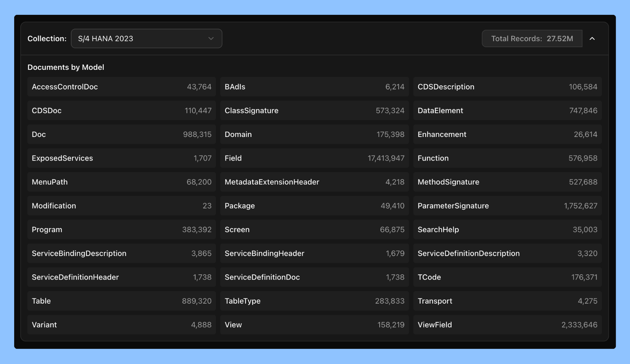Select the Domain entry
The image size is (630, 364).
pyautogui.click(x=314, y=134)
